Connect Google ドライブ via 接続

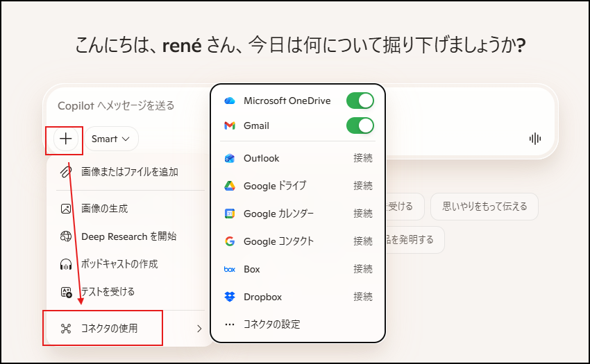tap(363, 186)
